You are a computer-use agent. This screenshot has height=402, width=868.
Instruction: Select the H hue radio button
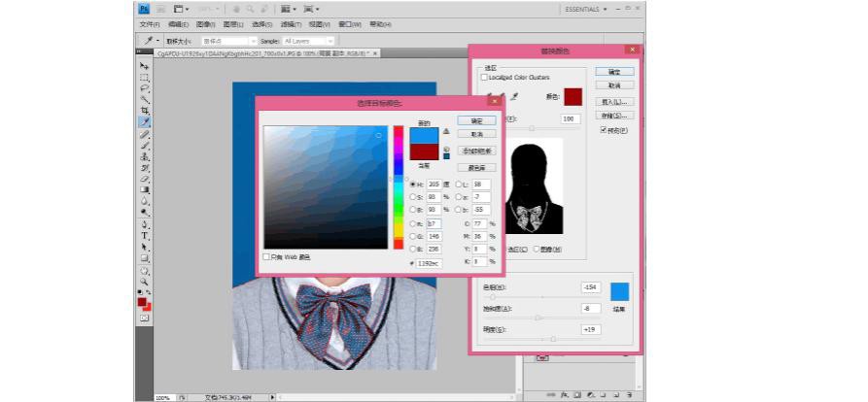[412, 184]
